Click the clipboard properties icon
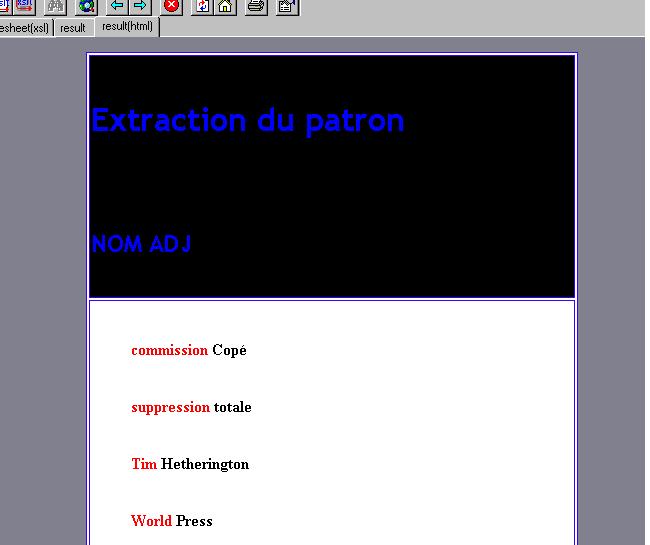 point(287,6)
